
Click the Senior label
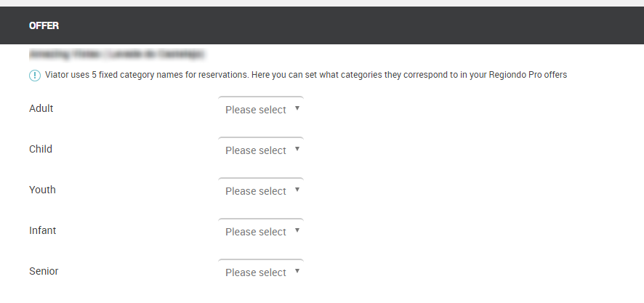click(x=44, y=271)
